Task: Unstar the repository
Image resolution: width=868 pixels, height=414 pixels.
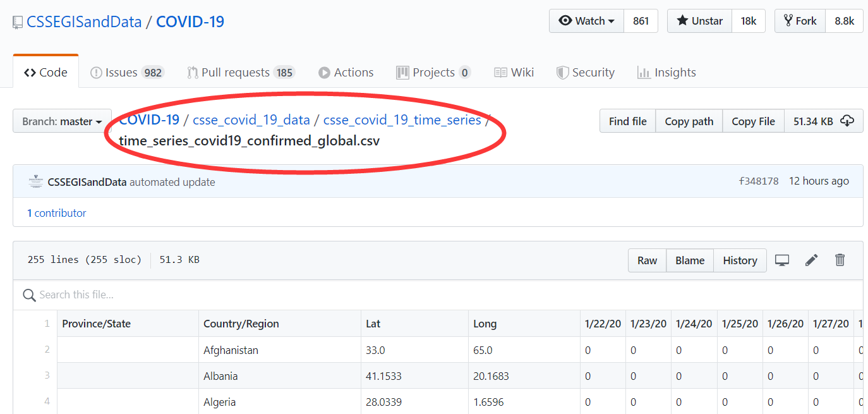Action: pyautogui.click(x=699, y=21)
